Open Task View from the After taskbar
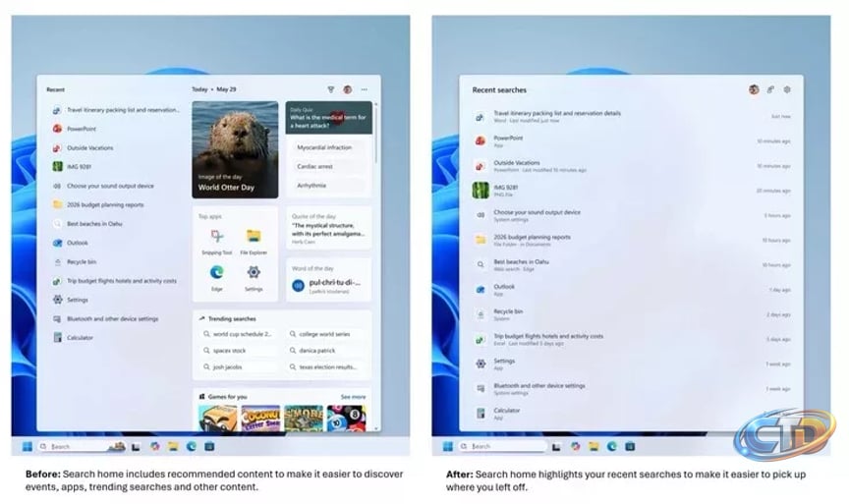This screenshot has height=504, width=849. 556,447
